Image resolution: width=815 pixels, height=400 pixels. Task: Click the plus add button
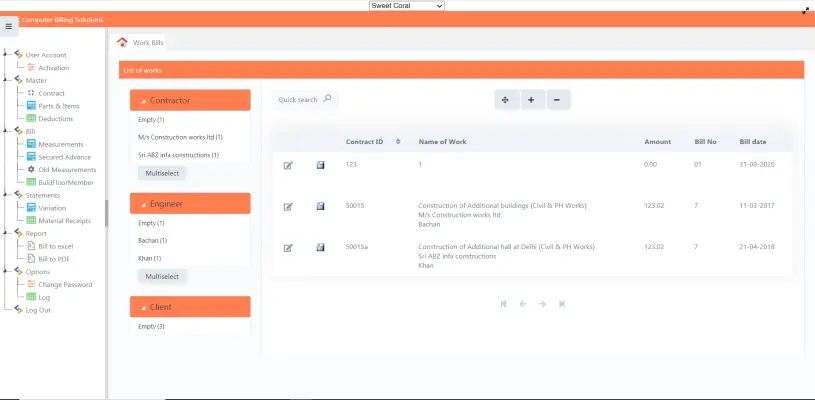pyautogui.click(x=532, y=100)
